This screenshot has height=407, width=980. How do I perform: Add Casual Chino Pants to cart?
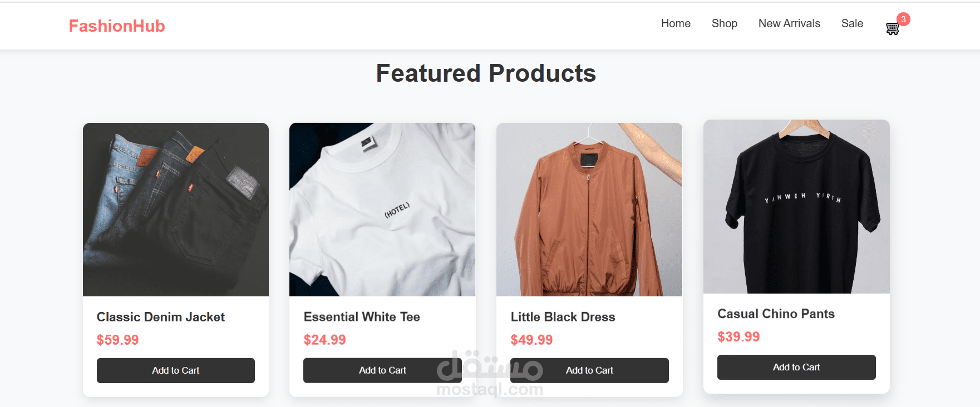click(796, 367)
